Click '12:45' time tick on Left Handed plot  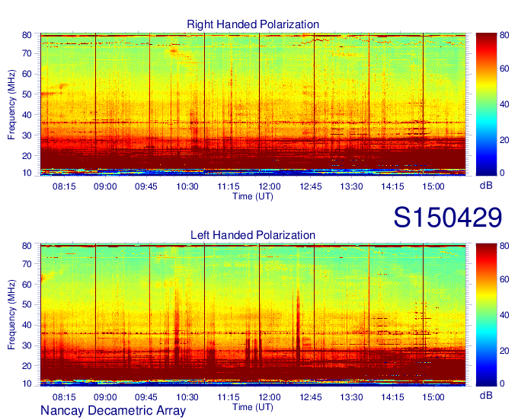(311, 397)
